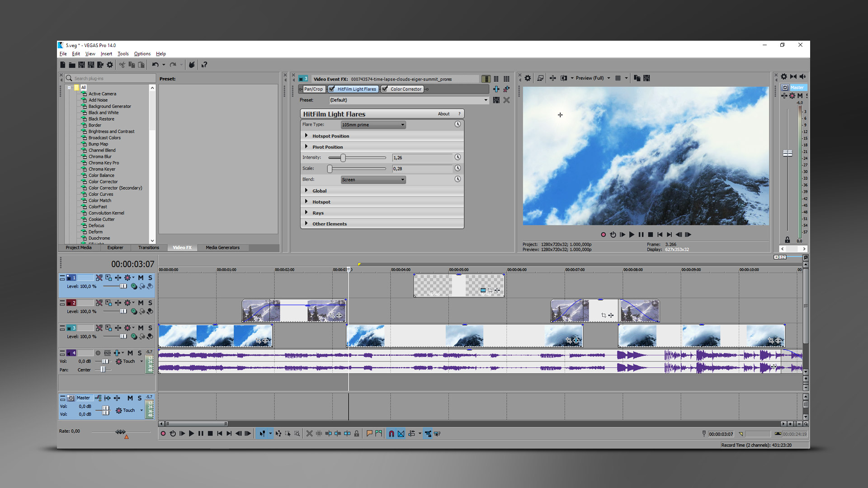Image resolution: width=868 pixels, height=488 pixels.
Task: Insert a marker using the flag icon
Action: click(369, 434)
